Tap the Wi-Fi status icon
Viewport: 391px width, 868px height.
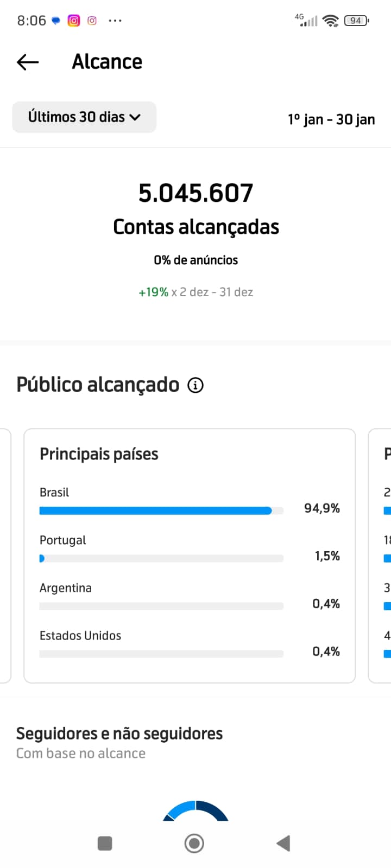[330, 21]
